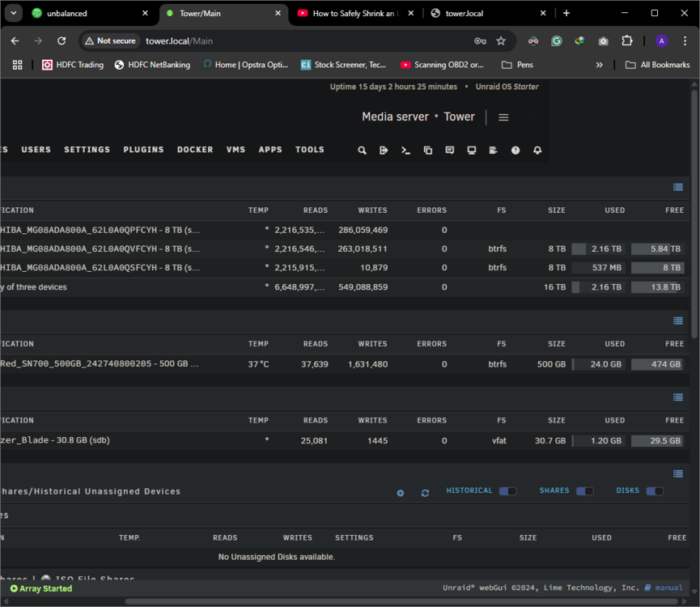The image size is (700, 607).
Task: Open the web terminal icon
Action: [x=405, y=151]
